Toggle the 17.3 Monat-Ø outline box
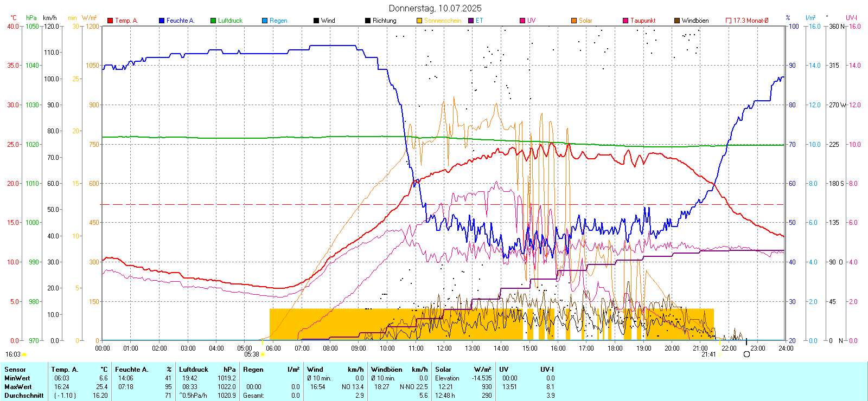This screenshot has height=401, width=868. pyautogui.click(x=729, y=21)
